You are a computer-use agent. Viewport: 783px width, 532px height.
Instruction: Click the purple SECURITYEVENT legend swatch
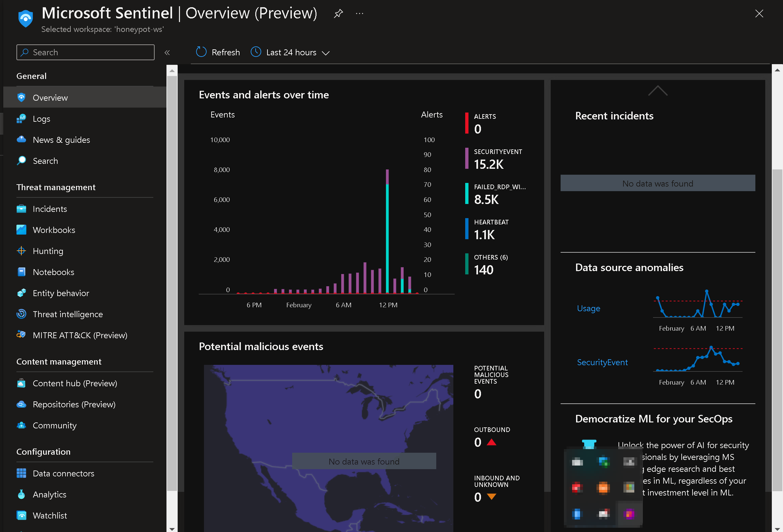pyautogui.click(x=467, y=158)
